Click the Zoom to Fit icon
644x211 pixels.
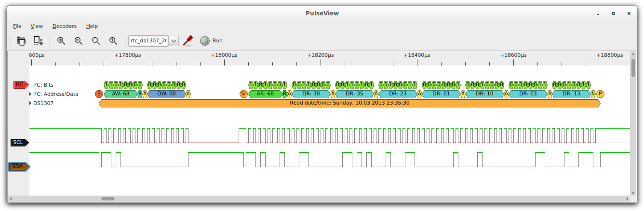point(96,41)
